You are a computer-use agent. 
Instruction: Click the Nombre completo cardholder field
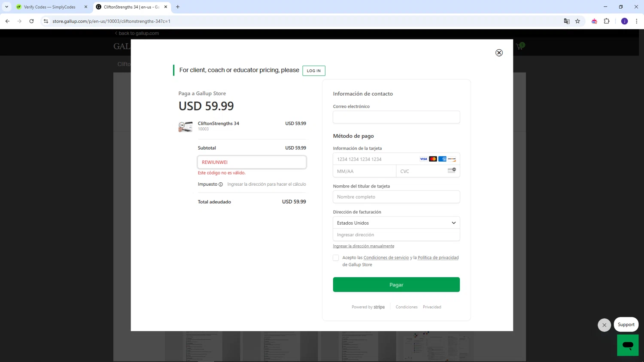click(x=396, y=197)
